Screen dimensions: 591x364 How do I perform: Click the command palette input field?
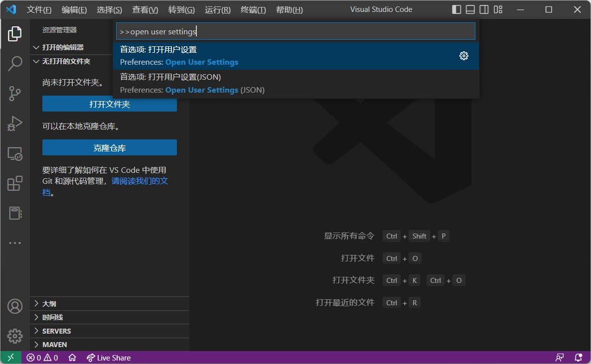click(295, 31)
